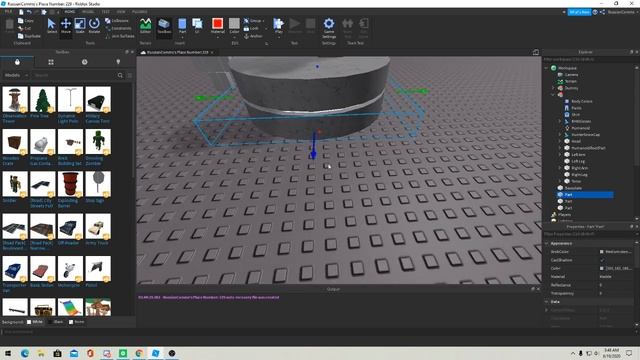Click the Toolbox search magnifier icon
Image resolution: width=640 pixels, height=360 pixels.
pyautogui.click(x=120, y=75)
